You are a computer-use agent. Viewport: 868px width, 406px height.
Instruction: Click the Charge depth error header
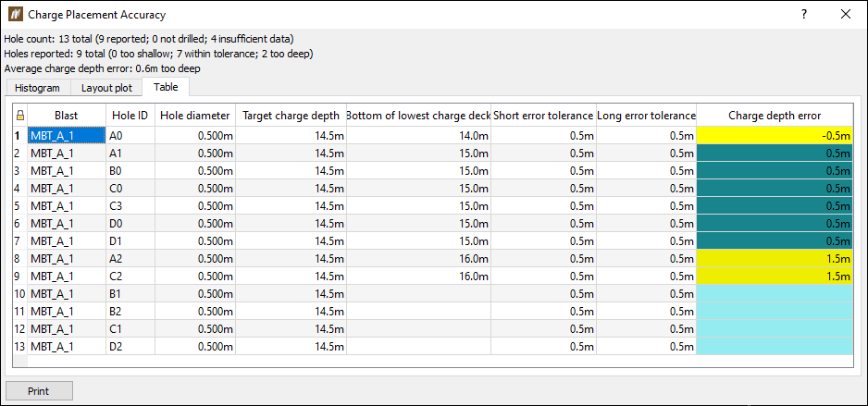(x=775, y=116)
